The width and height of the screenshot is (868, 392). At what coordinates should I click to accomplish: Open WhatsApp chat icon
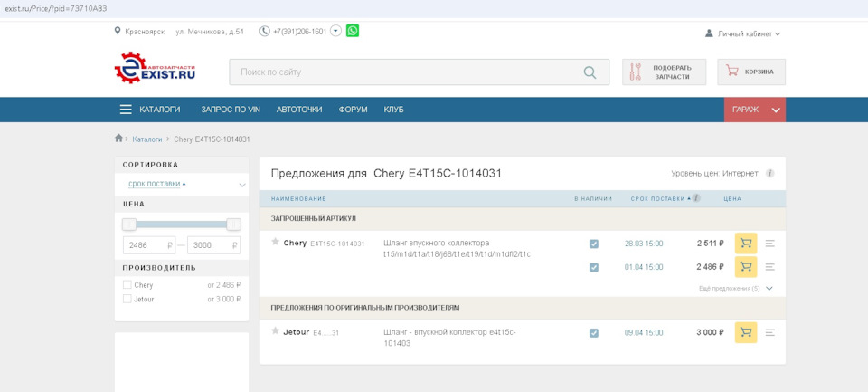(x=353, y=31)
